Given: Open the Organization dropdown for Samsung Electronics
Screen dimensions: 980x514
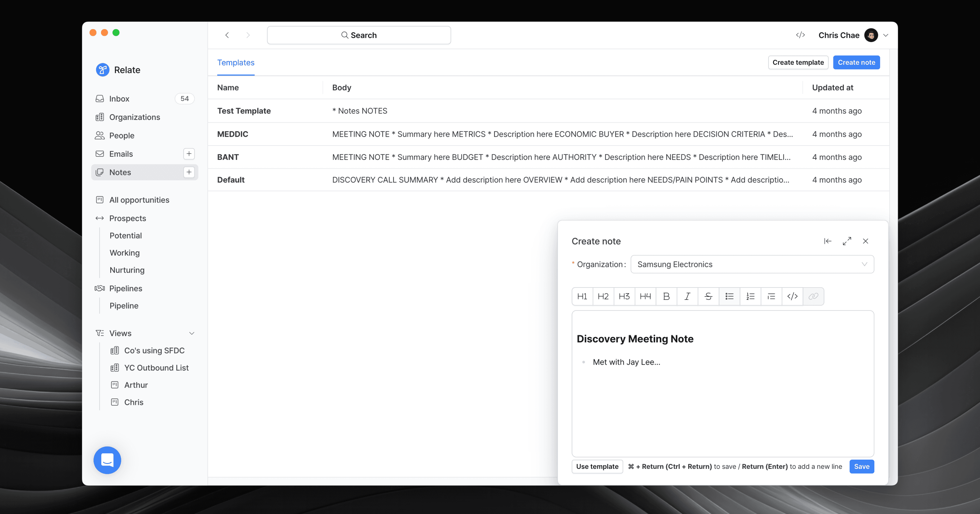Looking at the screenshot, I should coord(752,264).
